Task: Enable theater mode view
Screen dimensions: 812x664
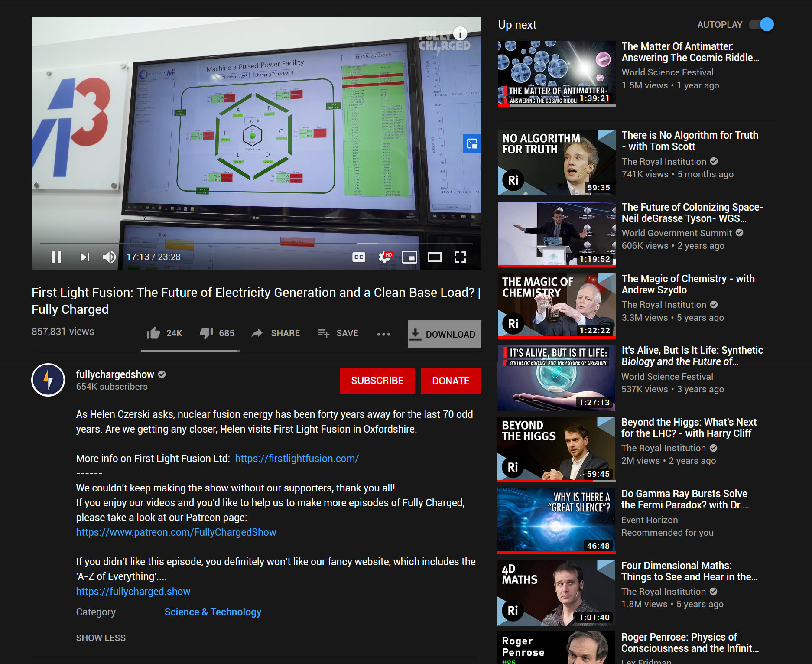Action: [435, 257]
